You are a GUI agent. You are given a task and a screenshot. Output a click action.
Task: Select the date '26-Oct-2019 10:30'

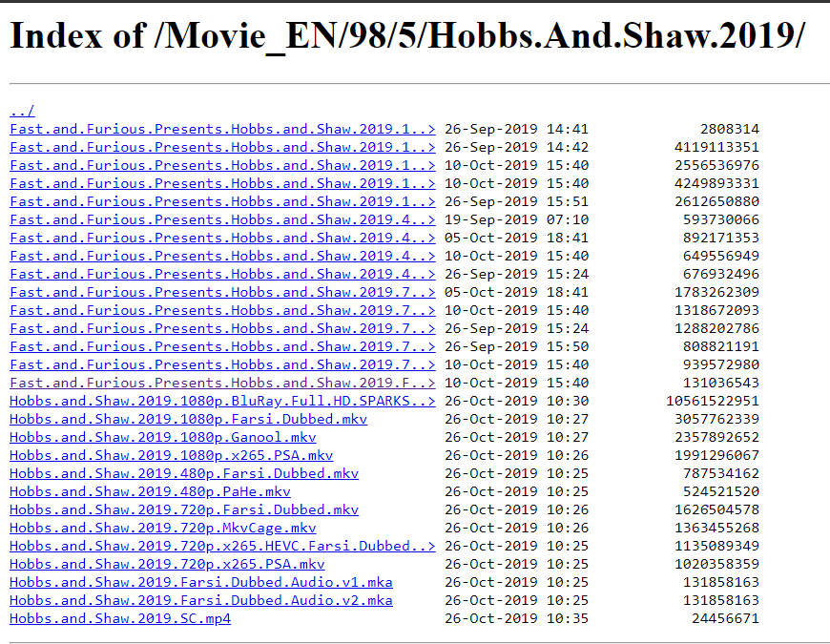pos(517,401)
